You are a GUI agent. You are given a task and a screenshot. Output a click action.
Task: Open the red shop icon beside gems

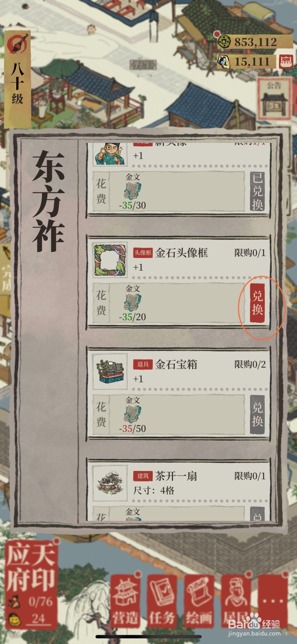286,62
